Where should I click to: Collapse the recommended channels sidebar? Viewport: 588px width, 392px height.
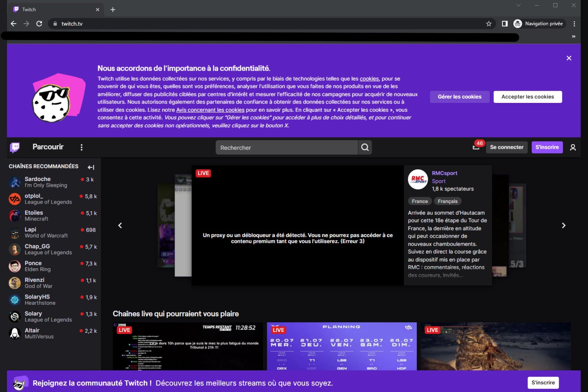click(x=91, y=167)
